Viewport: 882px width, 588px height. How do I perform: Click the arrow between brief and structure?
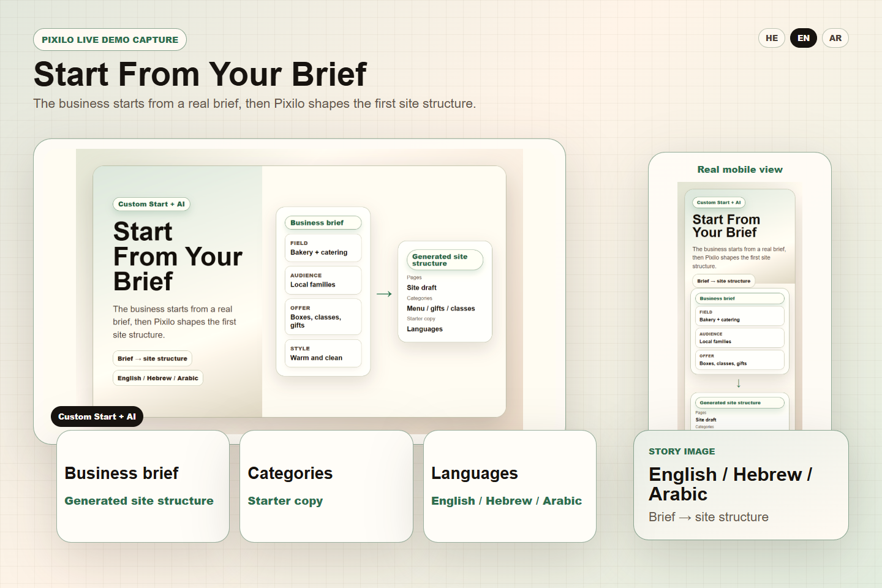[384, 294]
